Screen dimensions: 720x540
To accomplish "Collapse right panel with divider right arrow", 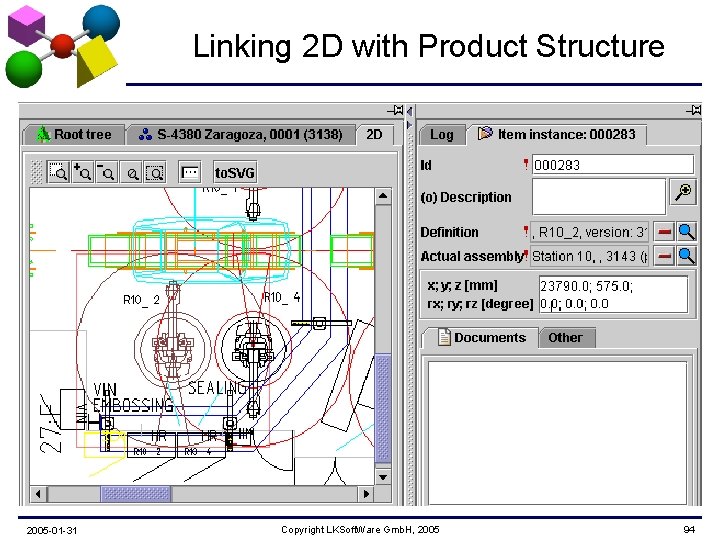I will pyautogui.click(x=409, y=124).
